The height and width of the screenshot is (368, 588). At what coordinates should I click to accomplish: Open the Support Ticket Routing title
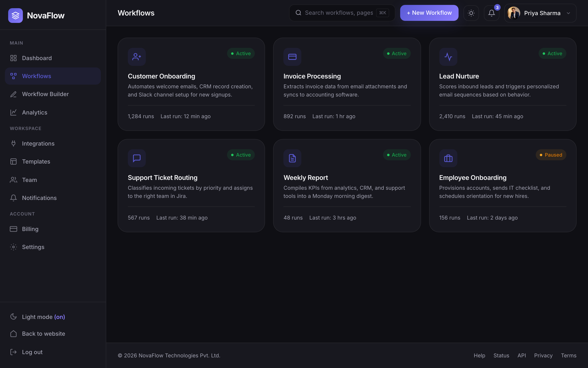[x=163, y=178]
